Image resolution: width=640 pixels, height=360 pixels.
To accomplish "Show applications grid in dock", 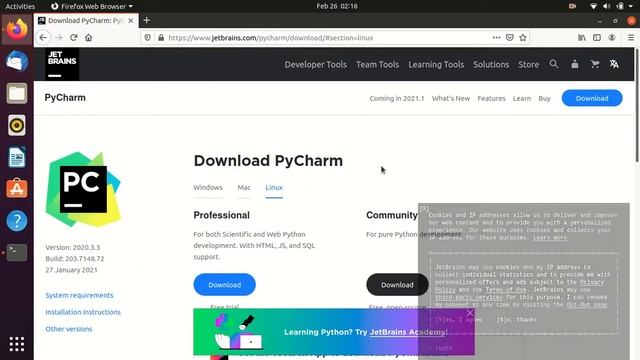I will 17,344.
